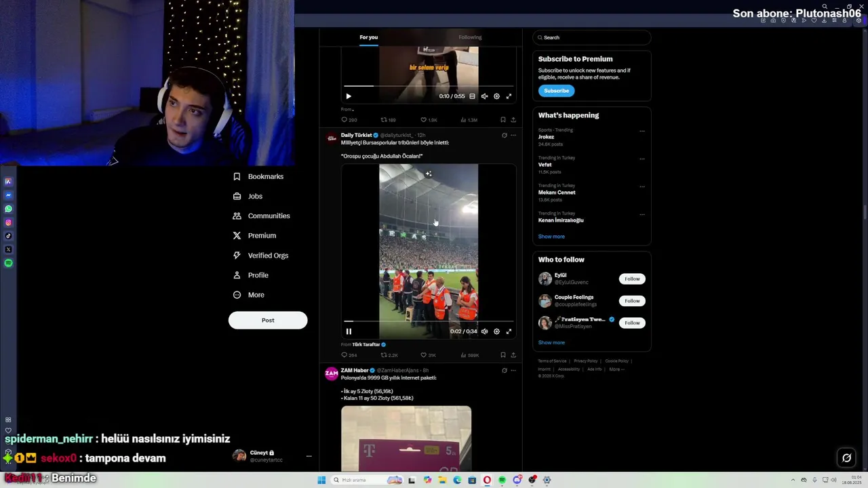Click the X search field
Viewport: 868px width, 488px height.
pyautogui.click(x=591, y=37)
